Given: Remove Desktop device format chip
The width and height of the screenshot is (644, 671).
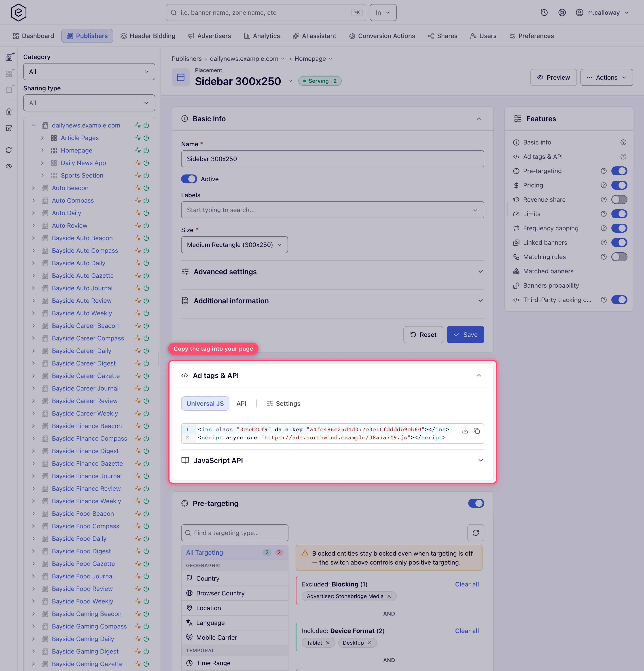Looking at the screenshot, I should coord(369,643).
